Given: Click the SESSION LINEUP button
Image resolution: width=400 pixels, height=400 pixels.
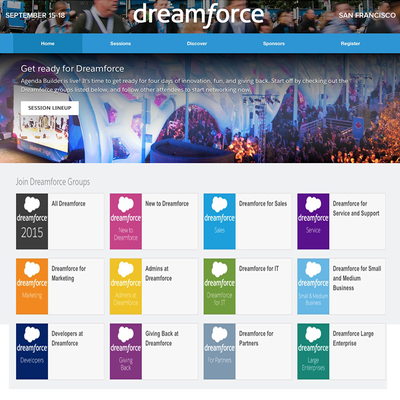Looking at the screenshot, I should pyautogui.click(x=50, y=108).
